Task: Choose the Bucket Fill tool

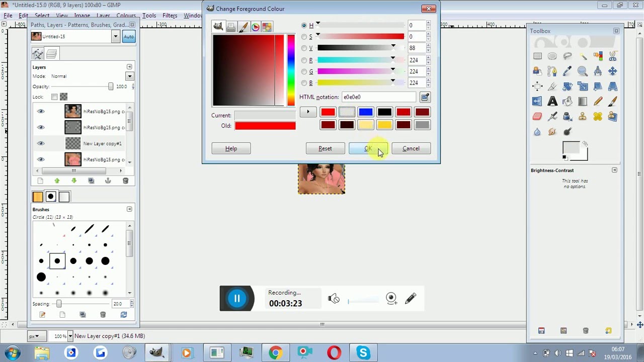Action: point(568,101)
